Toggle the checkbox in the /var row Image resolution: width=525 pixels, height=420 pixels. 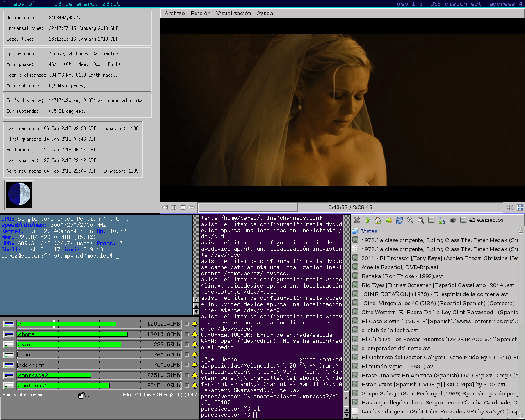[187, 345]
